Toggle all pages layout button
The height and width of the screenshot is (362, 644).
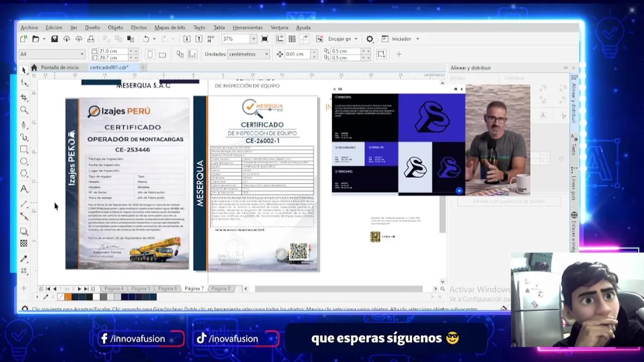pos(180,54)
